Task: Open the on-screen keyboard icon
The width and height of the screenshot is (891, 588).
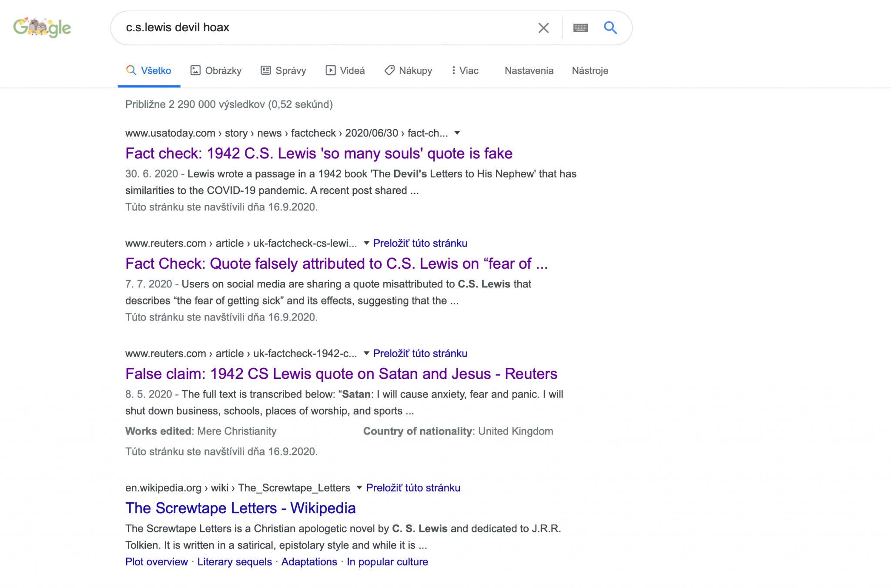Action: (x=580, y=28)
